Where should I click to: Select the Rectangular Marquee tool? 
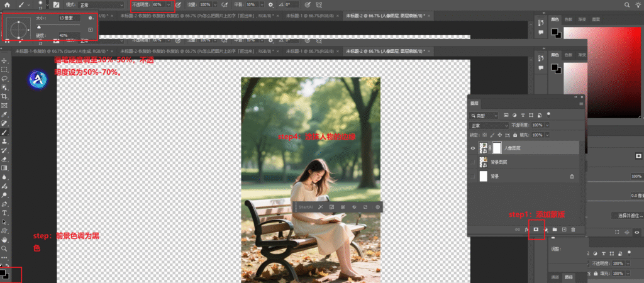[4, 70]
